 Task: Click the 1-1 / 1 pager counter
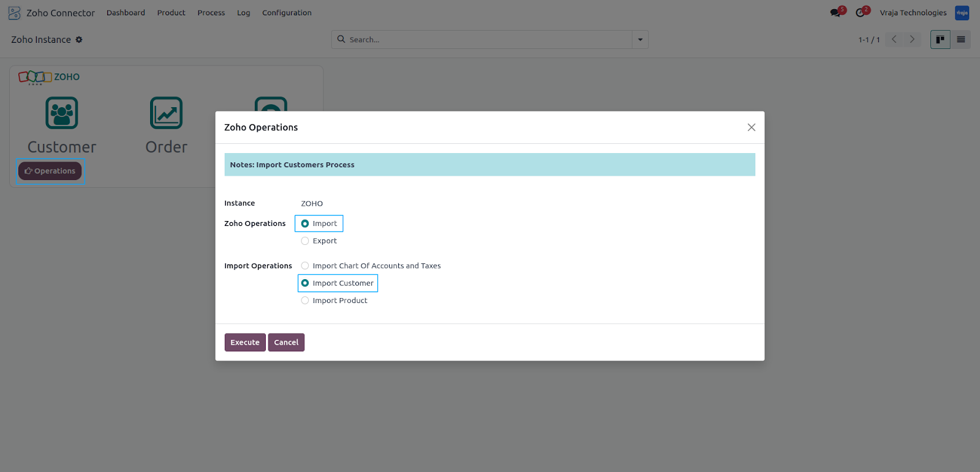click(869, 40)
